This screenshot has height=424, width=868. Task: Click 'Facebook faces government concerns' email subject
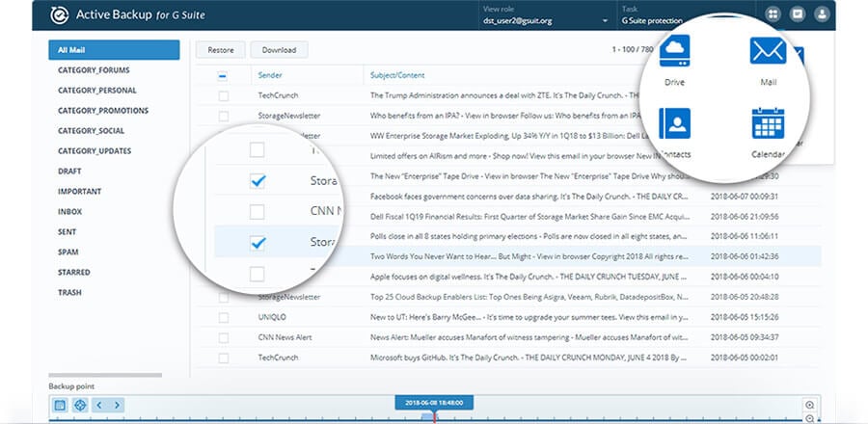pos(529,197)
